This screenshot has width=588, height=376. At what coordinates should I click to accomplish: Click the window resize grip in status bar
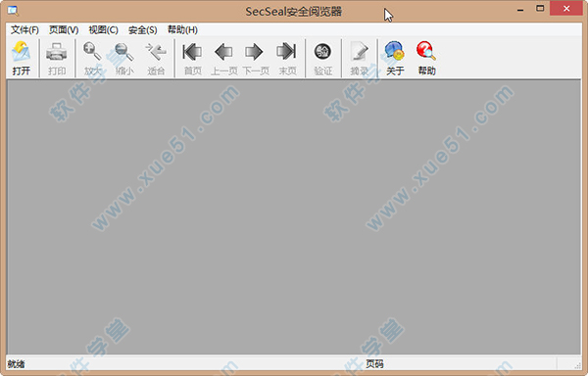click(577, 365)
